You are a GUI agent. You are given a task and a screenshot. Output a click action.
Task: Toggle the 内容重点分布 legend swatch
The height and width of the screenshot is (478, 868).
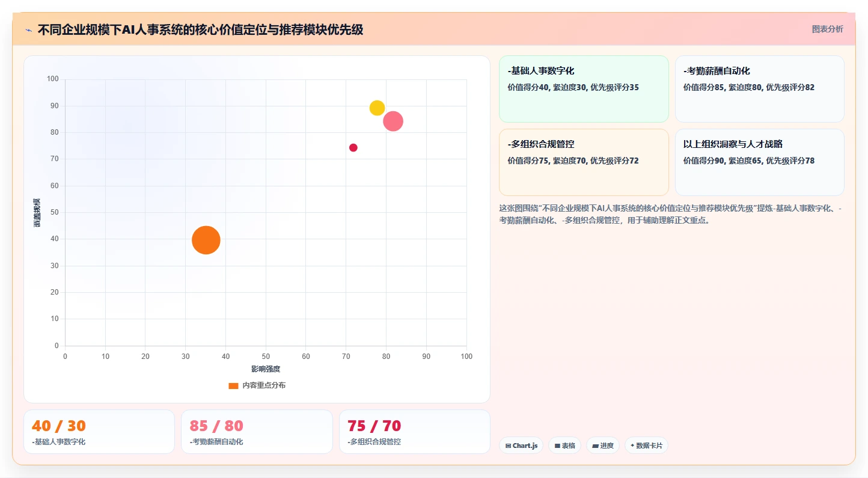click(233, 385)
